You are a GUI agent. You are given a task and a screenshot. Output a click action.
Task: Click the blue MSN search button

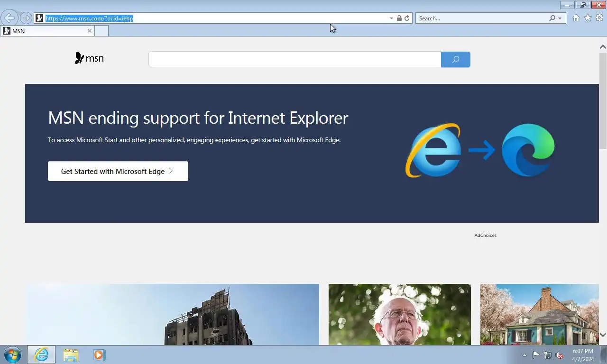click(x=456, y=59)
